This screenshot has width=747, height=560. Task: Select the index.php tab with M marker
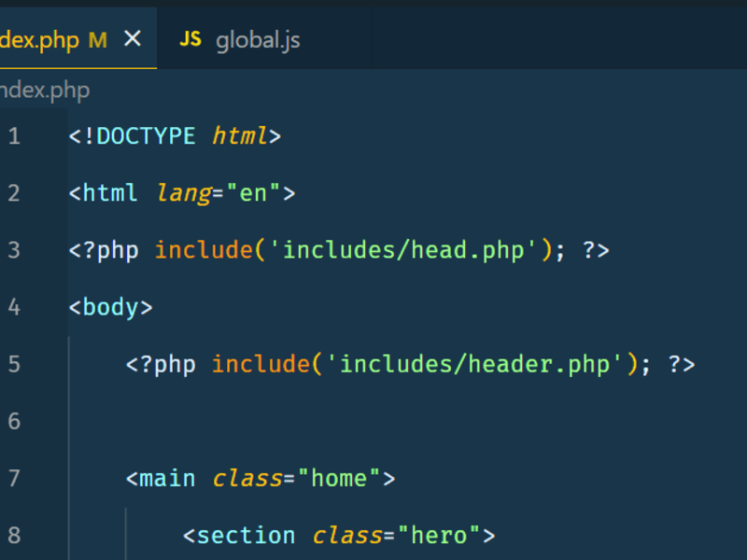[78, 38]
